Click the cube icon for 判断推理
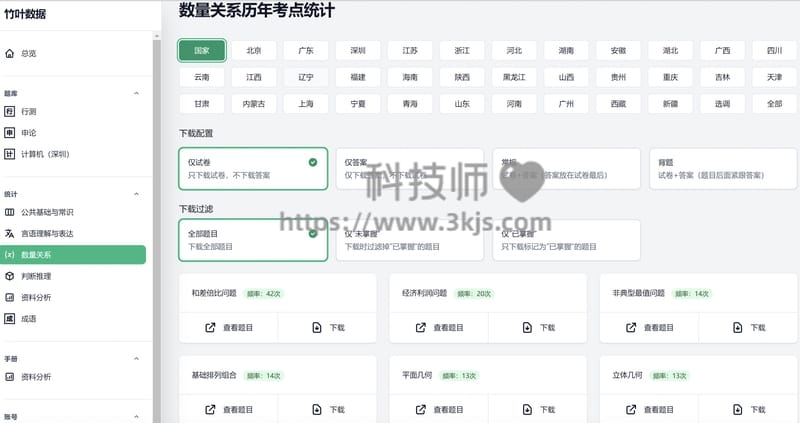 click(10, 276)
